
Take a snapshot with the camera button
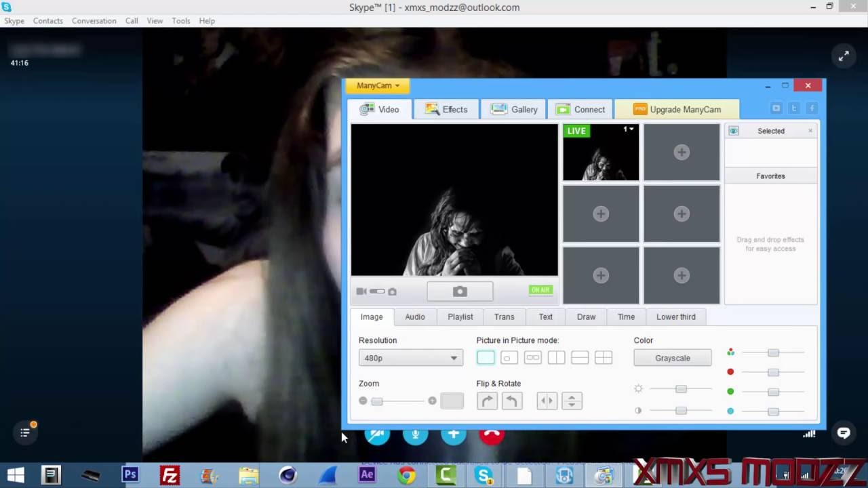click(460, 291)
